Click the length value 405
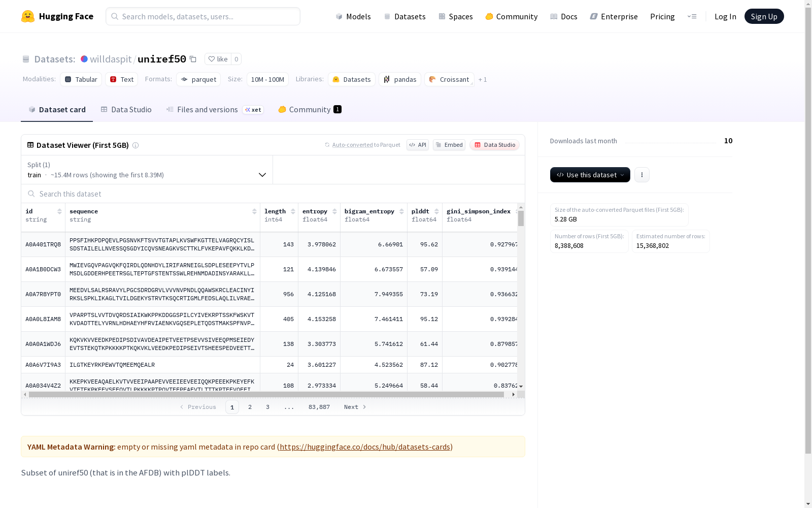 tap(289, 319)
